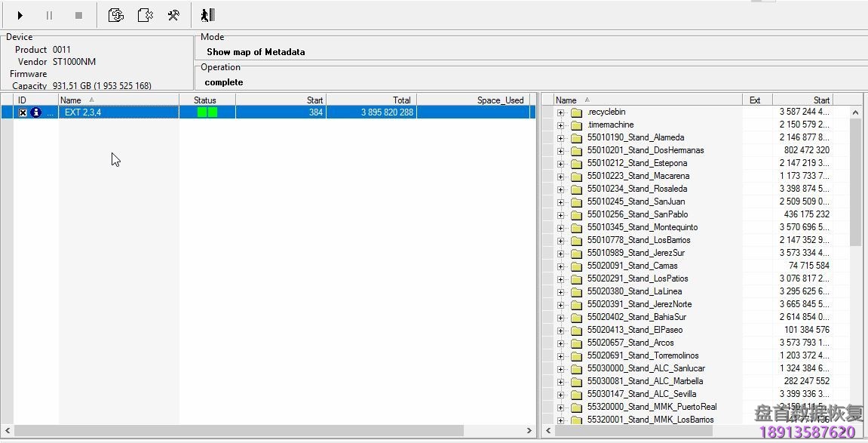
Task: Click the Exit toolbar icon
Action: click(x=207, y=14)
